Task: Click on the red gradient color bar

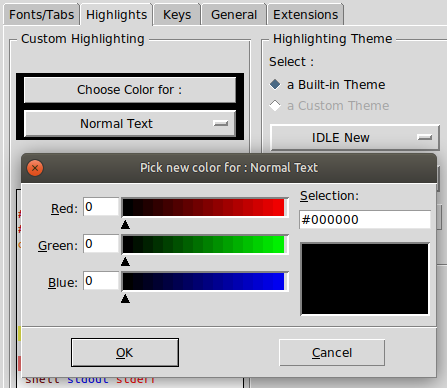Action: (203, 207)
